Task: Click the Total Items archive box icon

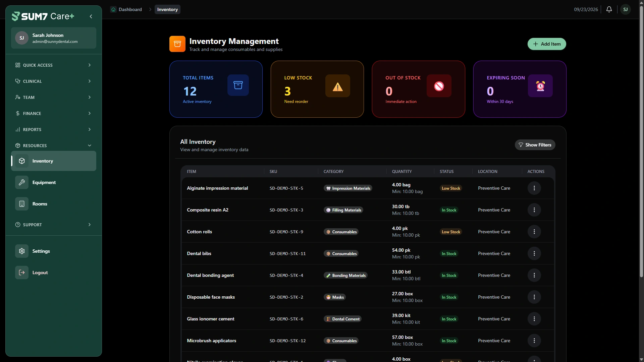Action: coord(238,85)
